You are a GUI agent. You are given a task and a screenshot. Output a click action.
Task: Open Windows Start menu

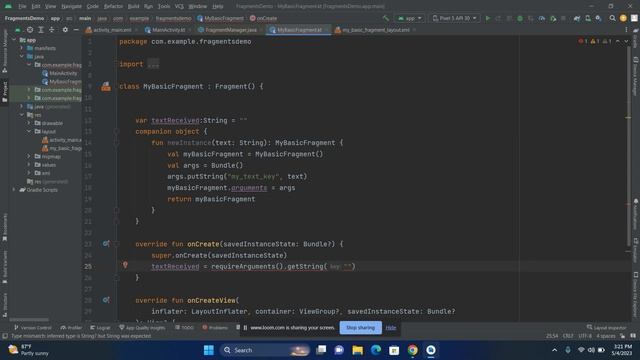(x=209, y=350)
